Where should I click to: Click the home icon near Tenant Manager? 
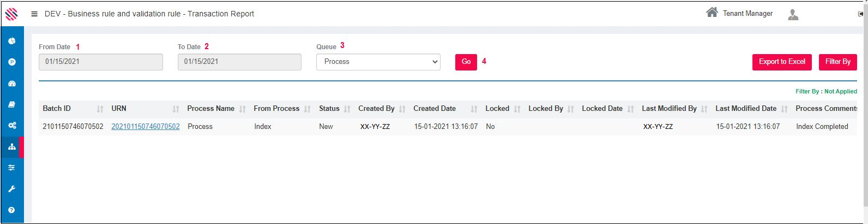tap(712, 13)
